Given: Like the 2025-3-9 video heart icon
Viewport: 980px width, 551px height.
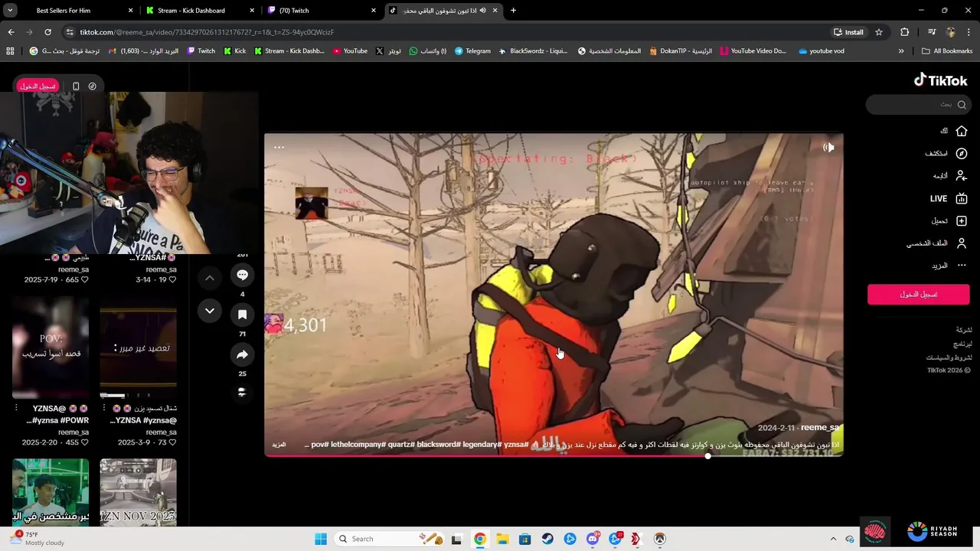Looking at the screenshot, I should (x=173, y=442).
